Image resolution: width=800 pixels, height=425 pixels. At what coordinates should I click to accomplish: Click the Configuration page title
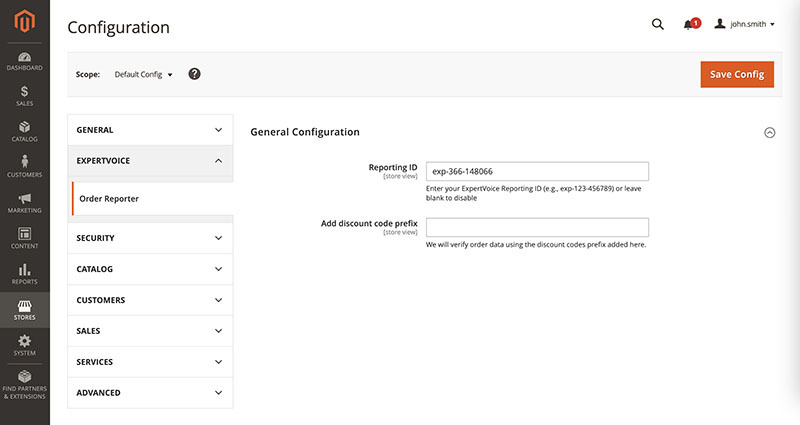[x=118, y=28]
